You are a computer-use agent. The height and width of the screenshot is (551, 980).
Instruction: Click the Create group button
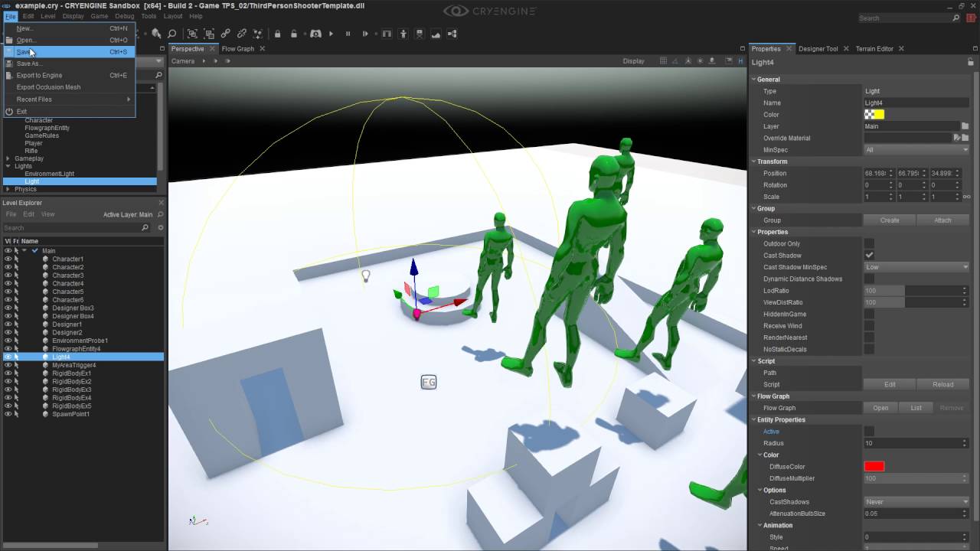890,220
